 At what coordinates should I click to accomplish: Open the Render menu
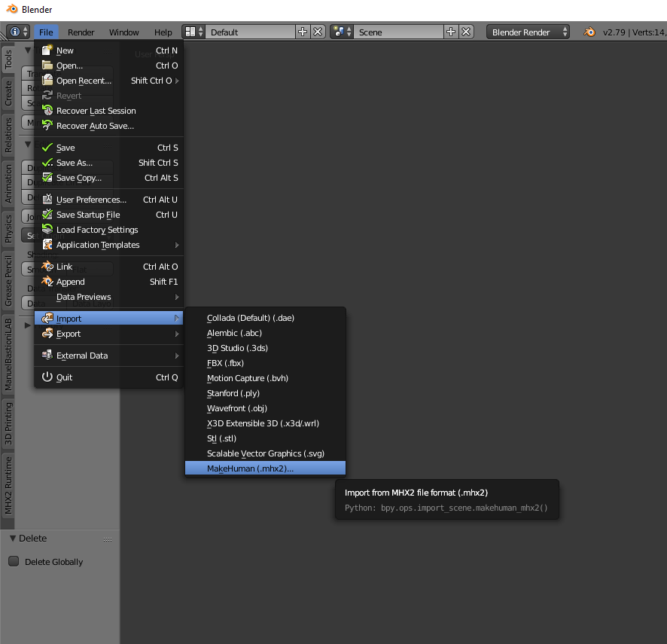click(x=81, y=32)
